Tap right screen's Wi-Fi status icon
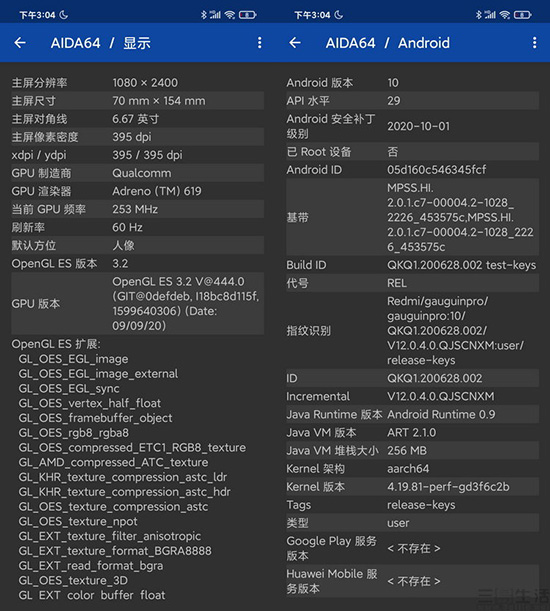The height and width of the screenshot is (611, 550). [x=505, y=15]
